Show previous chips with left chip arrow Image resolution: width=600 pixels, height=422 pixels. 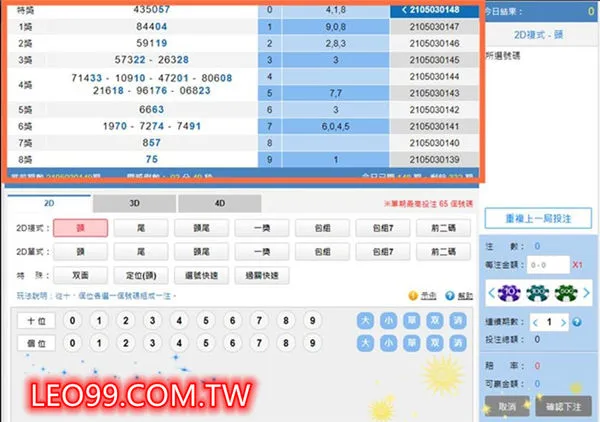[x=492, y=293]
